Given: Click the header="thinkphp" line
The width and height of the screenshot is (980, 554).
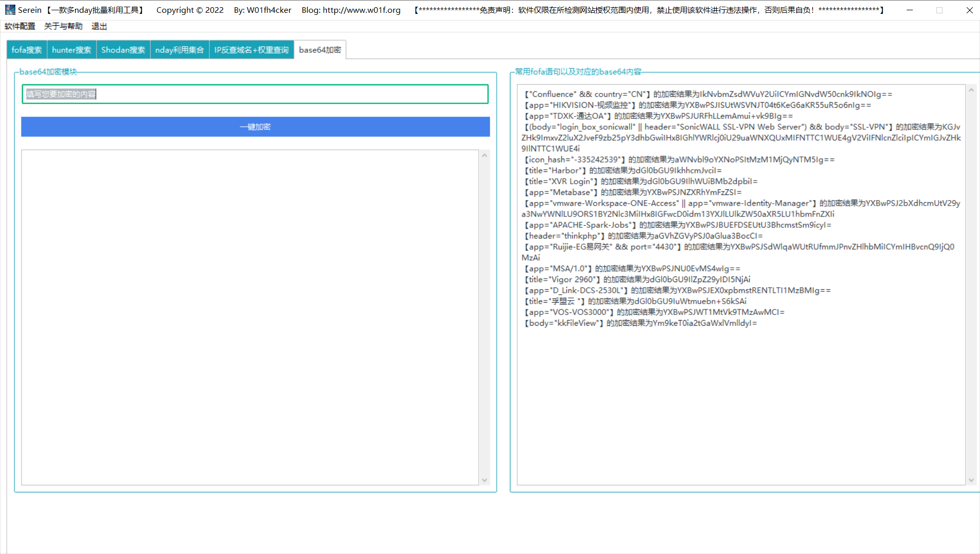Looking at the screenshot, I should click(x=642, y=236).
